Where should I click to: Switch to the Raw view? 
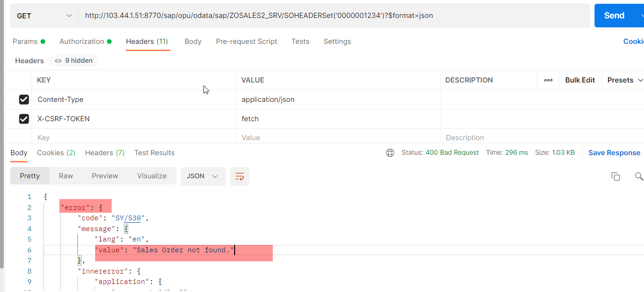pos(66,176)
